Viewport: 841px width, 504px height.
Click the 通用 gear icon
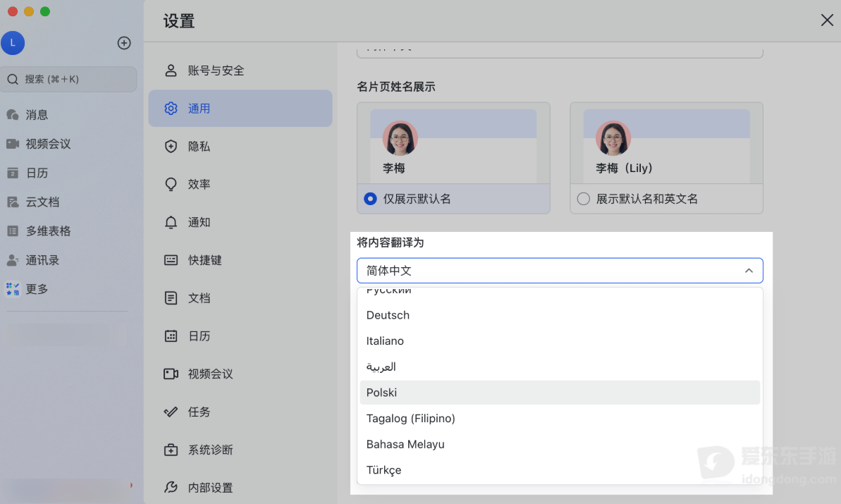pyautogui.click(x=171, y=109)
